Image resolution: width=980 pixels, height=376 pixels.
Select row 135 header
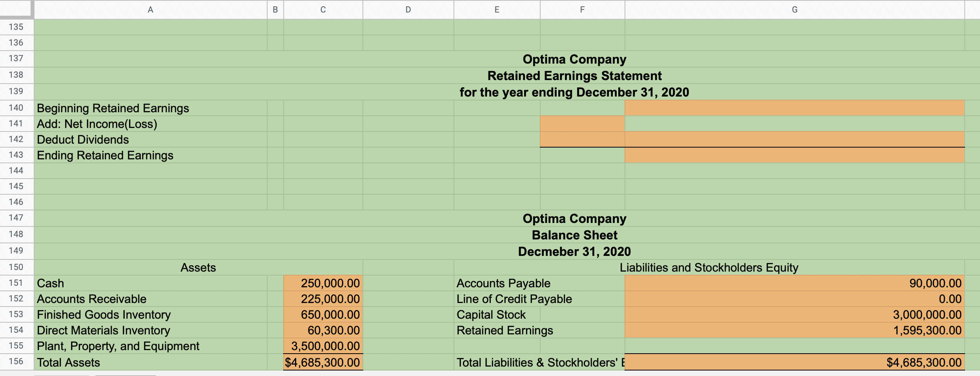[x=16, y=27]
